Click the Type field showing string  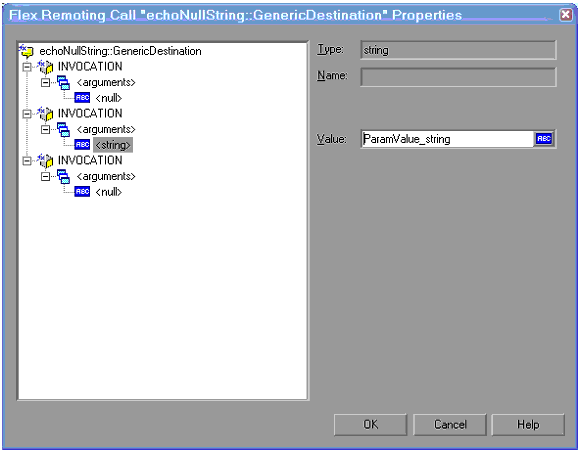coord(458,50)
